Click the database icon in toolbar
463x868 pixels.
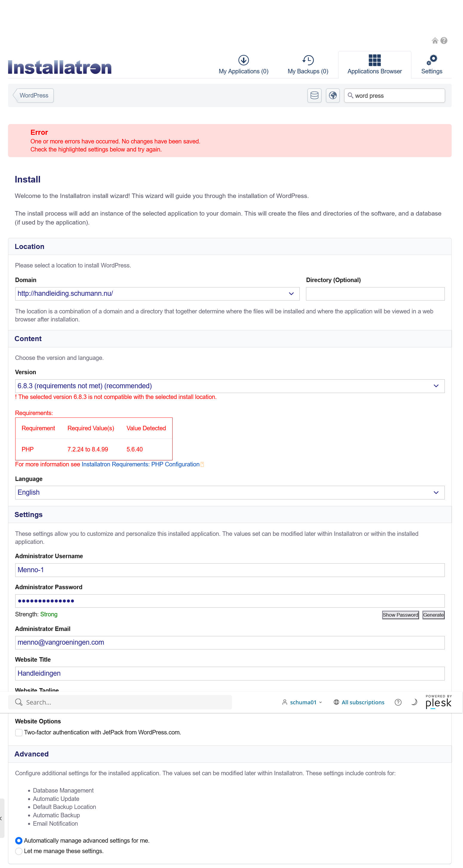[x=314, y=96]
